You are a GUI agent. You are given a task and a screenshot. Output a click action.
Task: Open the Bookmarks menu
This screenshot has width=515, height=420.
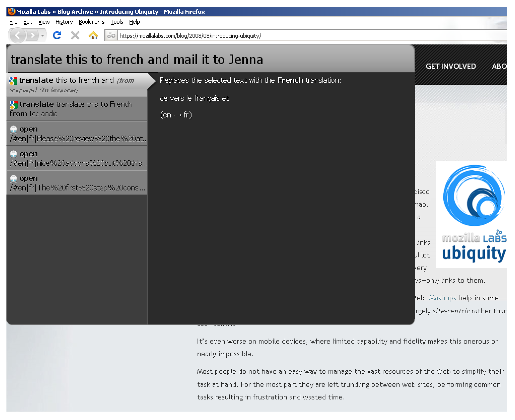[92, 22]
